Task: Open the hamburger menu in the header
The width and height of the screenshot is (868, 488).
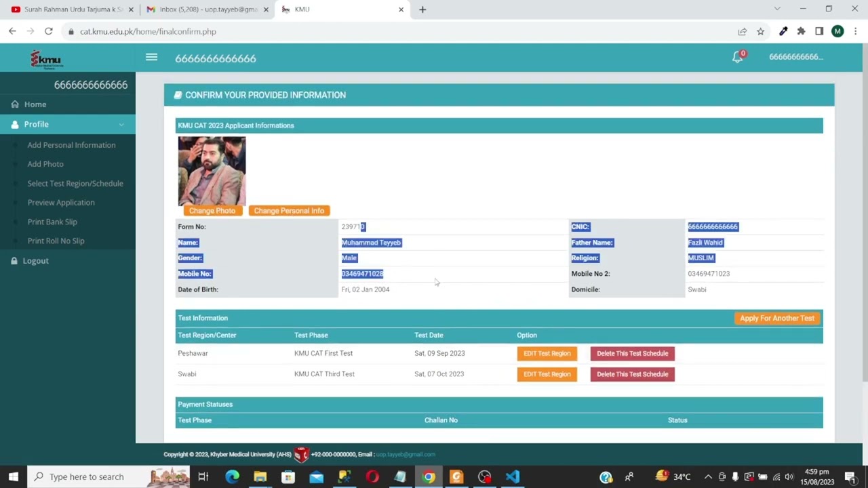Action: (x=151, y=58)
